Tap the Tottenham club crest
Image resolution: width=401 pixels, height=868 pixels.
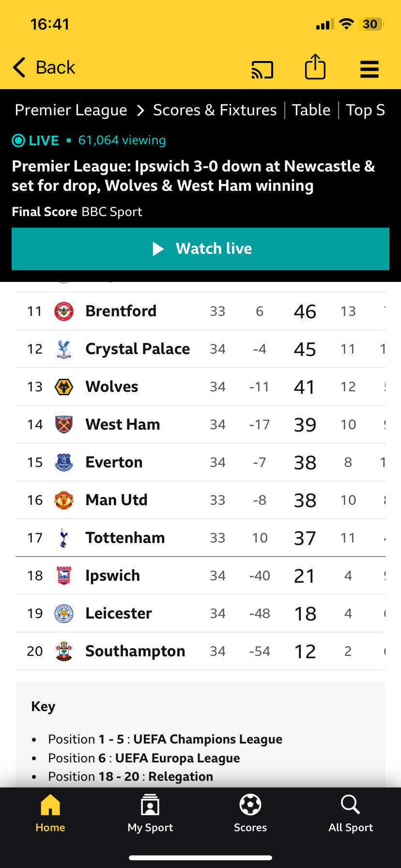pyautogui.click(x=64, y=538)
